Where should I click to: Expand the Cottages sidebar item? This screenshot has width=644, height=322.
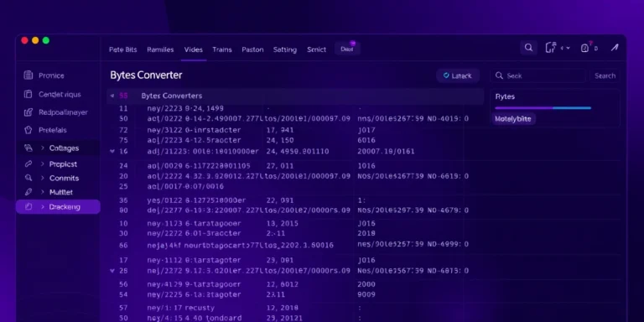point(42,148)
